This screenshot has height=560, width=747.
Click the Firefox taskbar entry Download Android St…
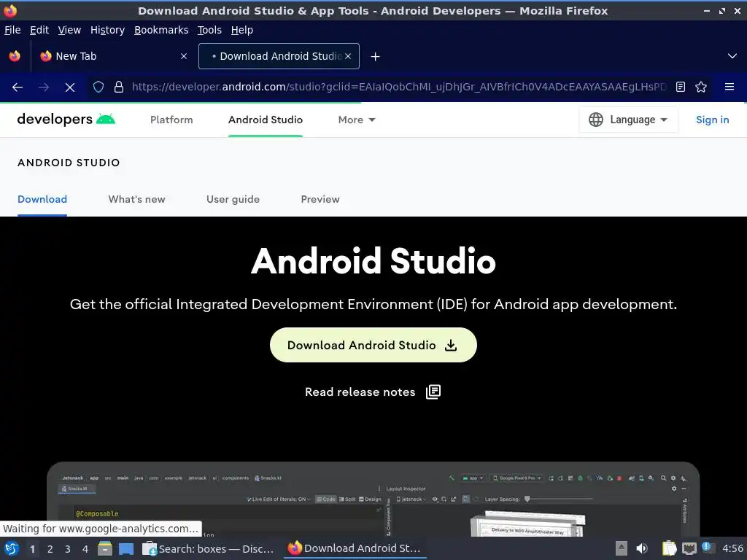(355, 548)
